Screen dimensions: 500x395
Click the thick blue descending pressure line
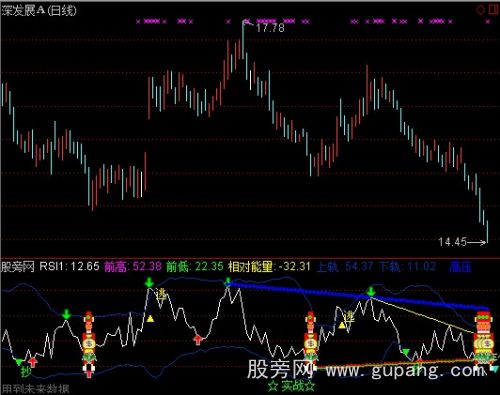[358, 296]
